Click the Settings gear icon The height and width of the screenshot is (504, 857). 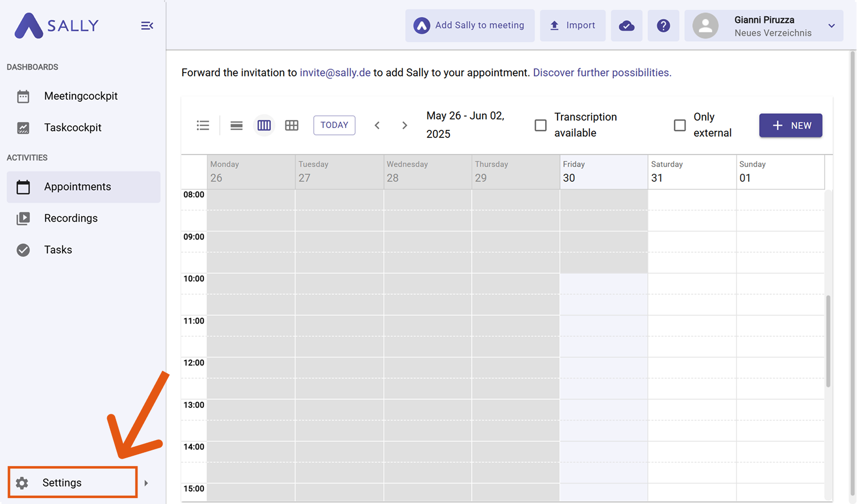coord(22,483)
